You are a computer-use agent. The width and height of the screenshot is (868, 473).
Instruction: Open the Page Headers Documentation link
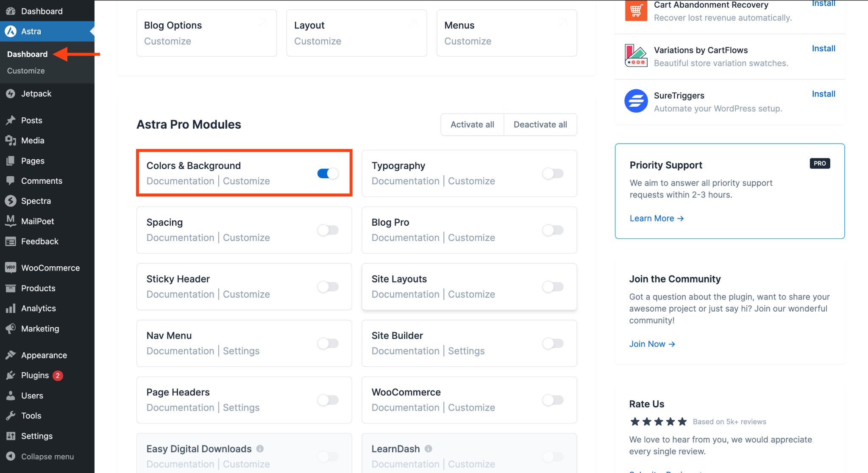coord(180,407)
